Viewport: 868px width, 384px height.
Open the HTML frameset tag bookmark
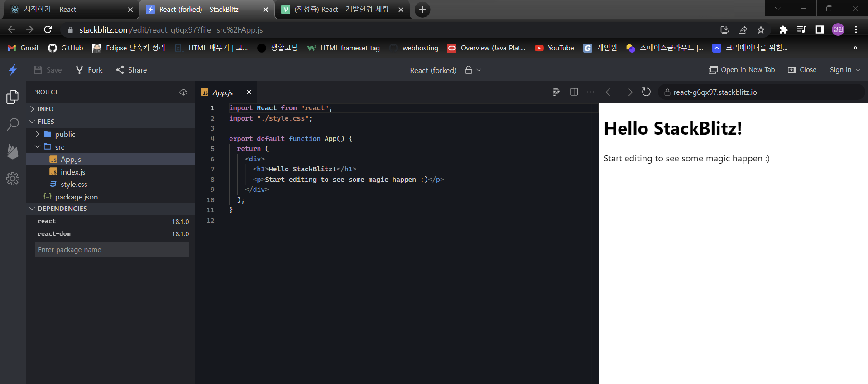[x=343, y=48]
